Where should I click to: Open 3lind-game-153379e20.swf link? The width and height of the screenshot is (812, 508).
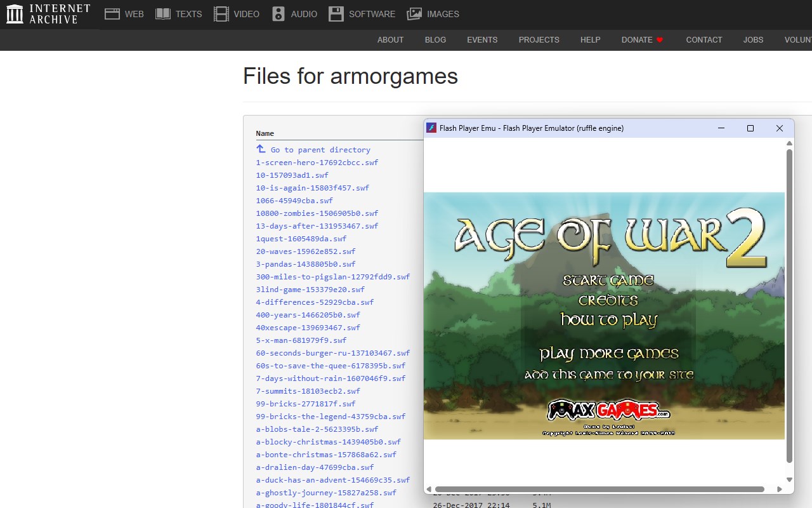tap(310, 290)
